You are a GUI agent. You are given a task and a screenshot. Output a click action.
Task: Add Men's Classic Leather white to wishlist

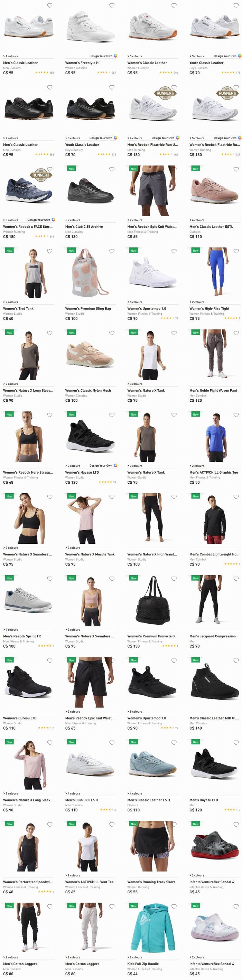coord(49,5)
